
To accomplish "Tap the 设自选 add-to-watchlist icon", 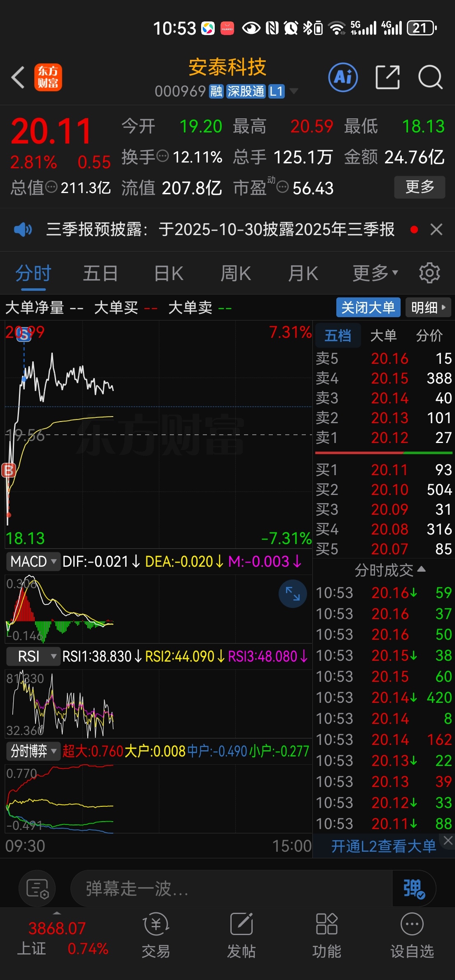I will click(412, 935).
